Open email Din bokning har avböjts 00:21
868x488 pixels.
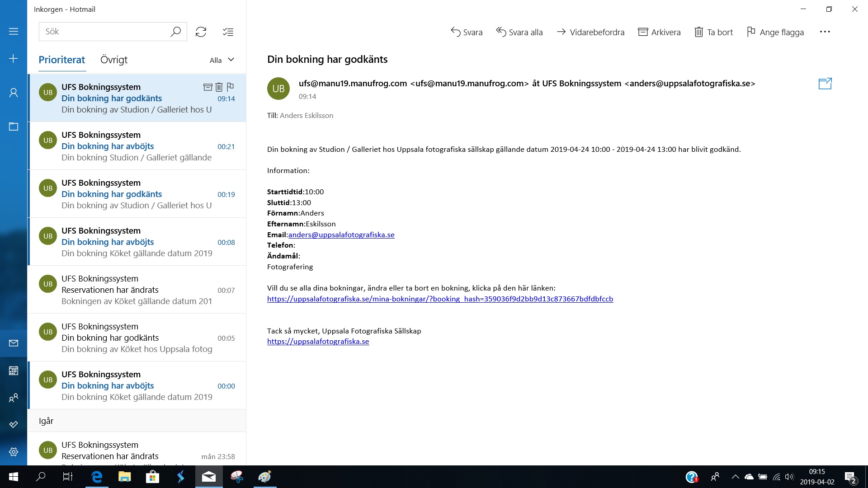click(137, 146)
